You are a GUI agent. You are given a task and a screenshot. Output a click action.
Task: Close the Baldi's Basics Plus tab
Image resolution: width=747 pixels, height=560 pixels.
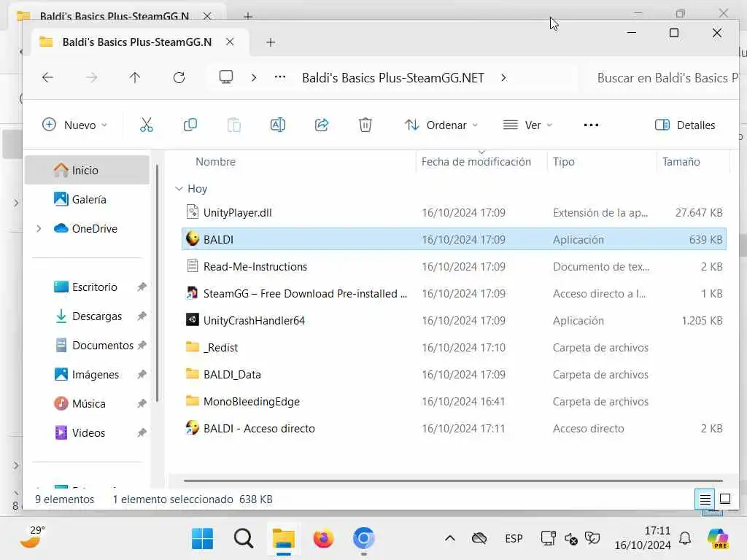230,42
